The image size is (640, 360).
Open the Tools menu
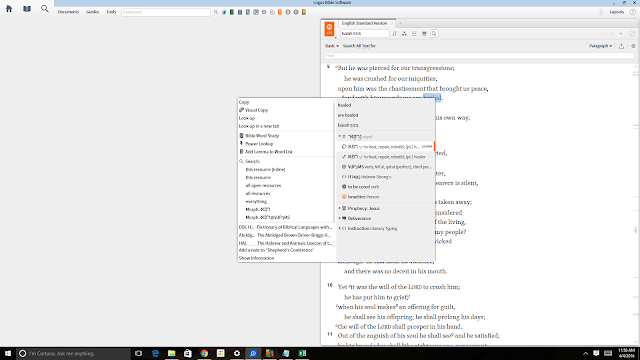111,12
